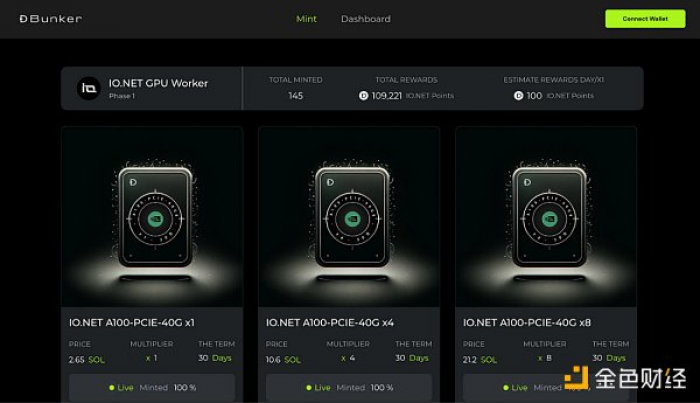Click the Estimate Rewards Day/X1 label
Viewport: 700px width, 403px height.
554,80
